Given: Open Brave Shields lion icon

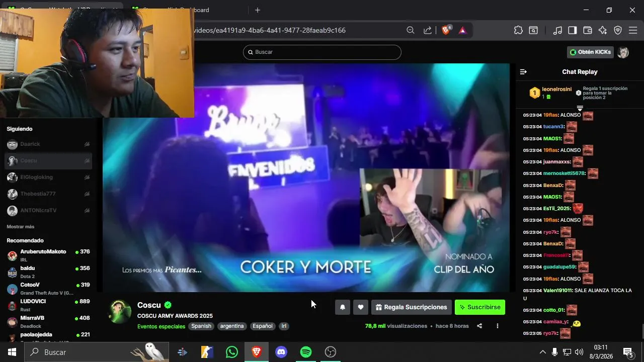Looking at the screenshot, I should tap(446, 30).
